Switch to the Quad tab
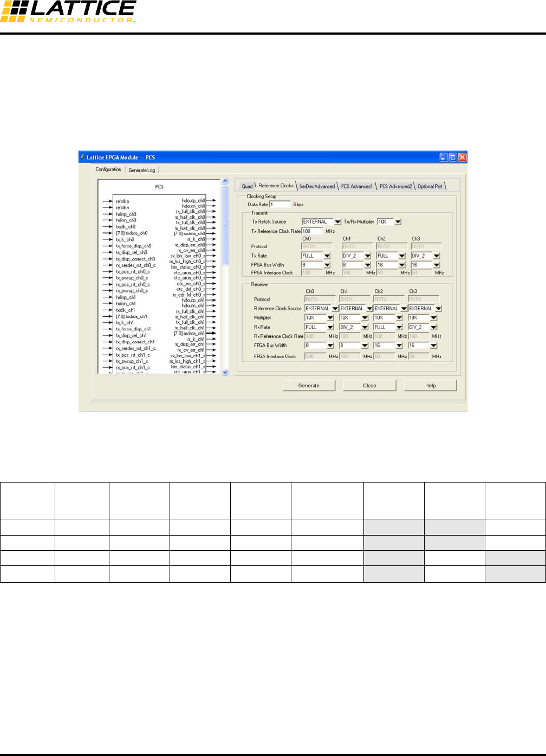Screen dimensions: 546x756 coord(247,186)
